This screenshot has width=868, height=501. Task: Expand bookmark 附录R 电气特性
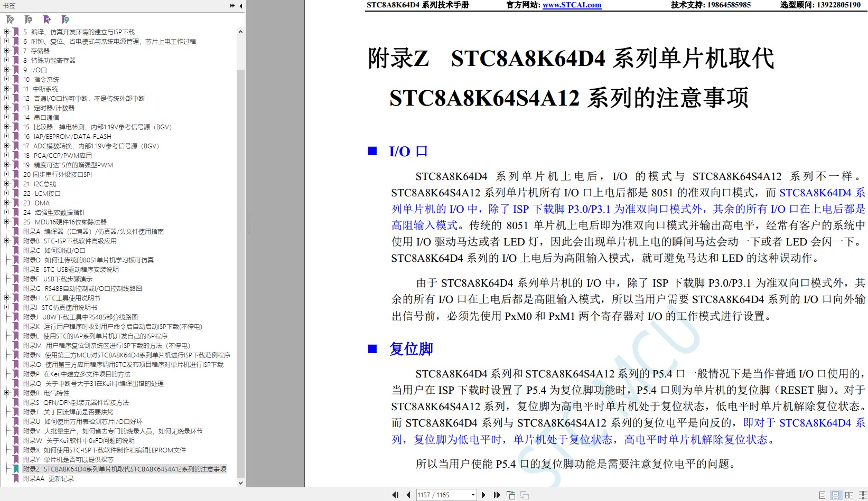(x=7, y=393)
